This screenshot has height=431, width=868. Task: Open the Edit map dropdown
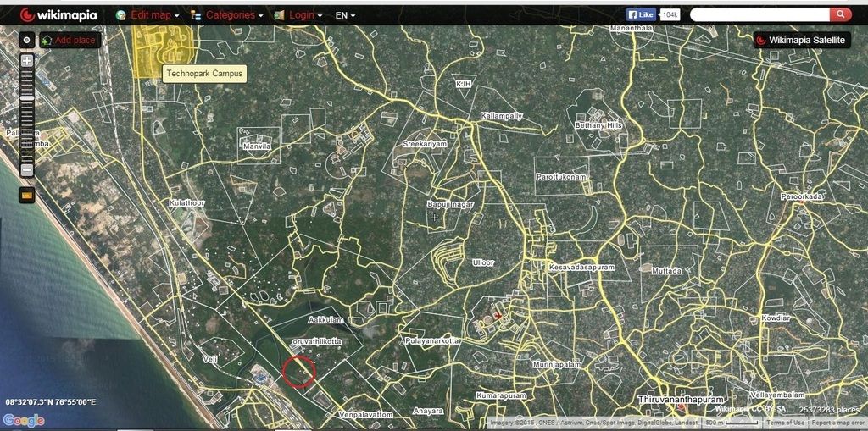[149, 15]
